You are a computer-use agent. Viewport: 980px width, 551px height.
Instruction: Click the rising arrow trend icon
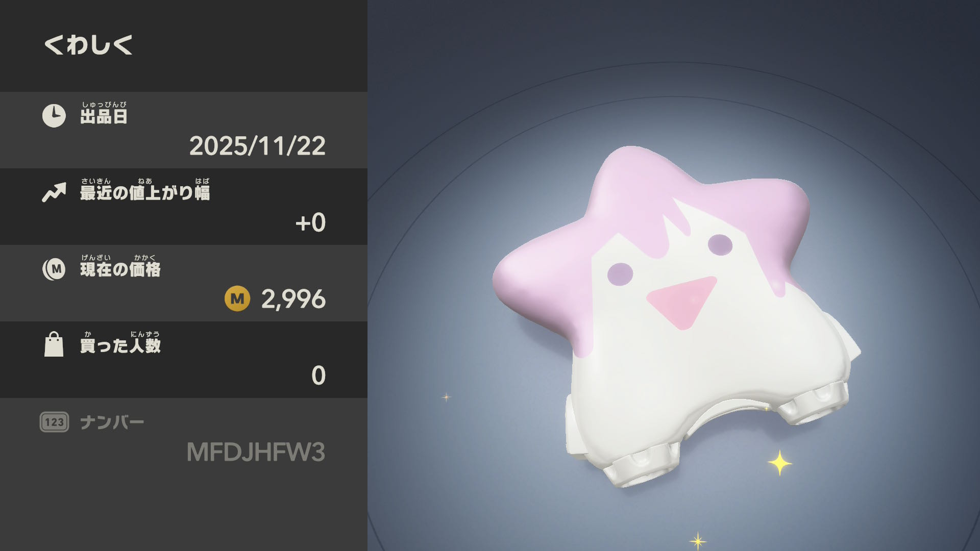pyautogui.click(x=54, y=192)
